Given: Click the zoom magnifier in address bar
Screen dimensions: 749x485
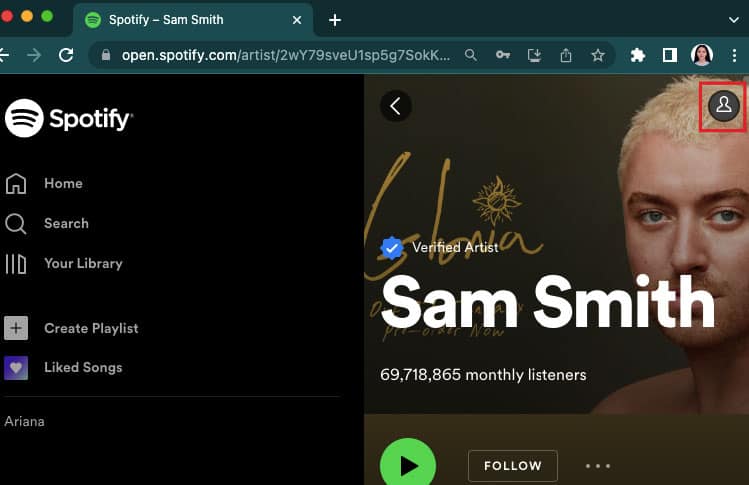Looking at the screenshot, I should tap(471, 55).
